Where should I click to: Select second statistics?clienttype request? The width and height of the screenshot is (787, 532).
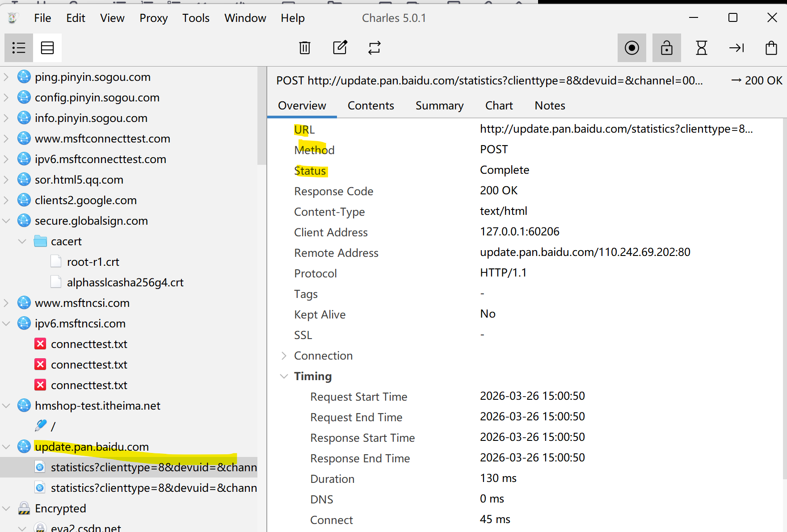[x=154, y=488]
